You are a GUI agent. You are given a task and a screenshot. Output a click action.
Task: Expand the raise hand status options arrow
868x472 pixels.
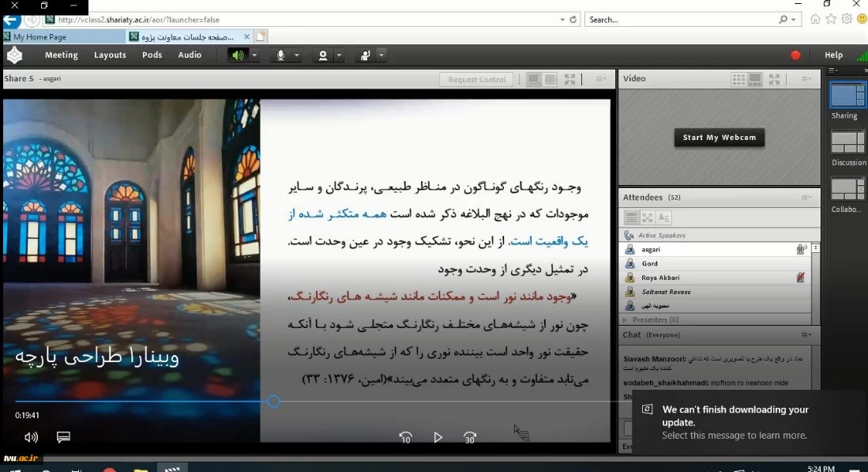click(x=381, y=55)
